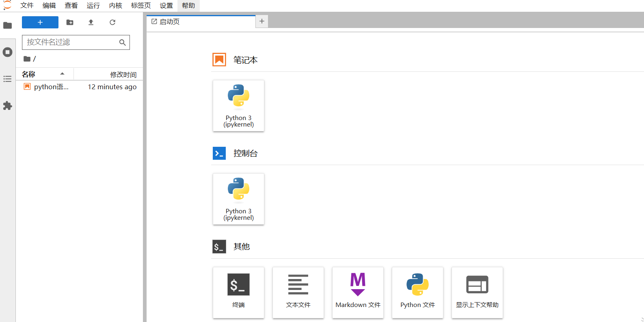The width and height of the screenshot is (644, 322).
Task: Open the 帮助 menu
Action: coord(188,5)
